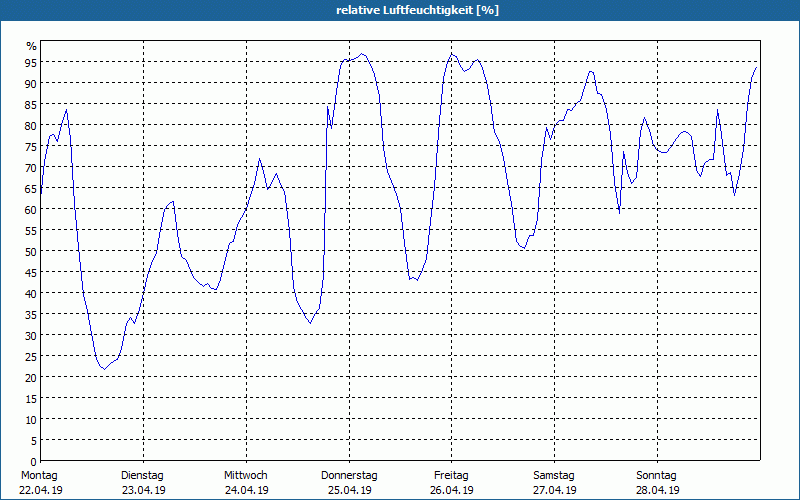Select the Freitag 26.04.19 date label
The width and height of the screenshot is (800, 500).
tap(452, 483)
